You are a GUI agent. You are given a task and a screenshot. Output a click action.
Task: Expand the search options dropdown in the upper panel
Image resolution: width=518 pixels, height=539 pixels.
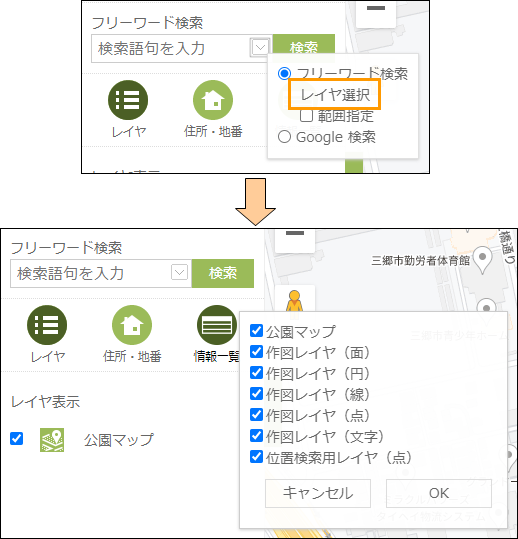[260, 47]
